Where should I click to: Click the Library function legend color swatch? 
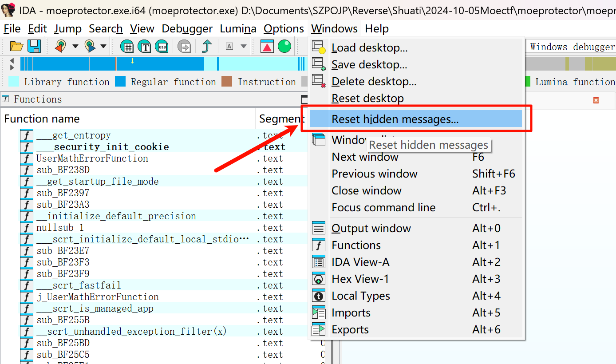[14, 82]
